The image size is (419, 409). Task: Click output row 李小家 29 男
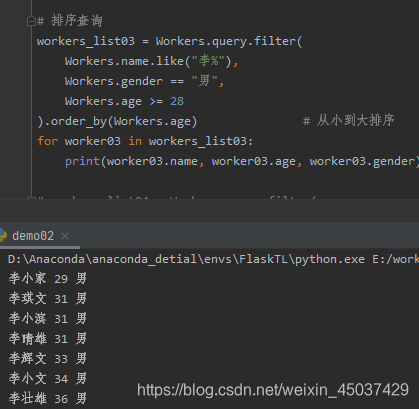pyautogui.click(x=48, y=278)
